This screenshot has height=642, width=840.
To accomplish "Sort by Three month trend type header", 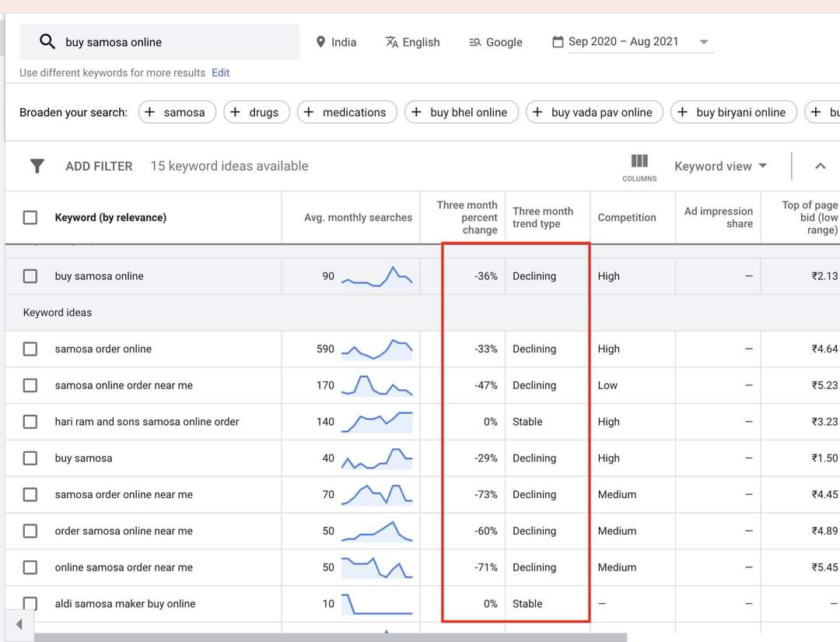I will pos(543,218).
